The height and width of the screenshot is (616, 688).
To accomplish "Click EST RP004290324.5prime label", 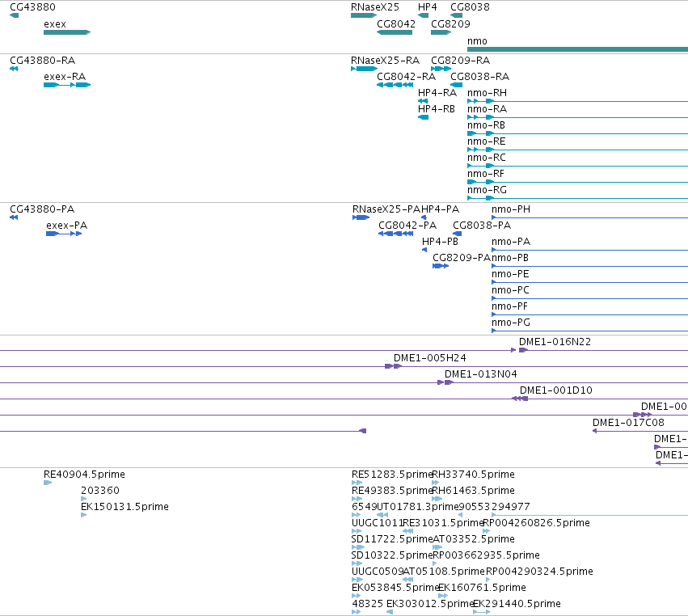I will [539, 572].
